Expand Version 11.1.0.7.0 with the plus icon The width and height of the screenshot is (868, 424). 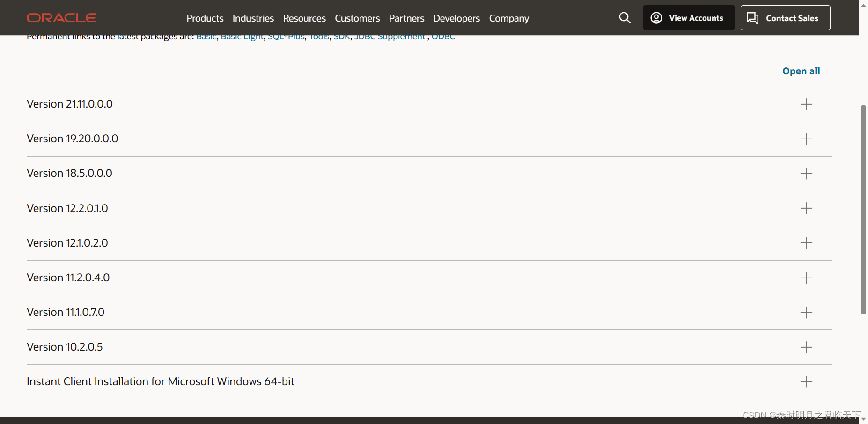[x=806, y=313]
